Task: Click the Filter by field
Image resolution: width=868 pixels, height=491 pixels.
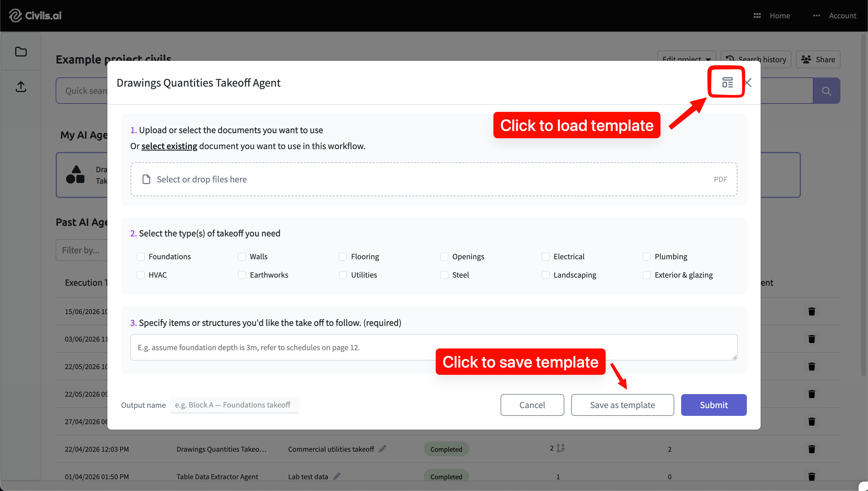Action: [82, 250]
